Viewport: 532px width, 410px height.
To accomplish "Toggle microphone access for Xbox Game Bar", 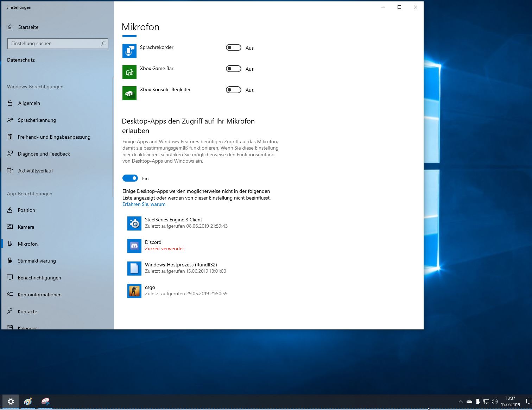I will click(x=234, y=69).
